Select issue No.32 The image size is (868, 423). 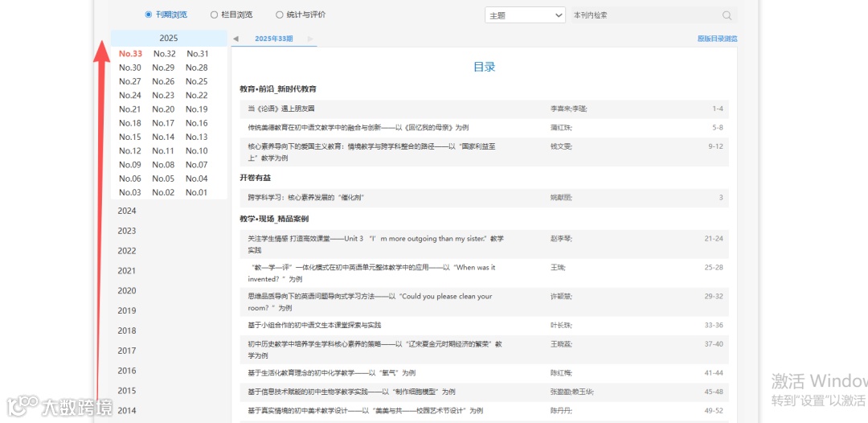tap(165, 54)
